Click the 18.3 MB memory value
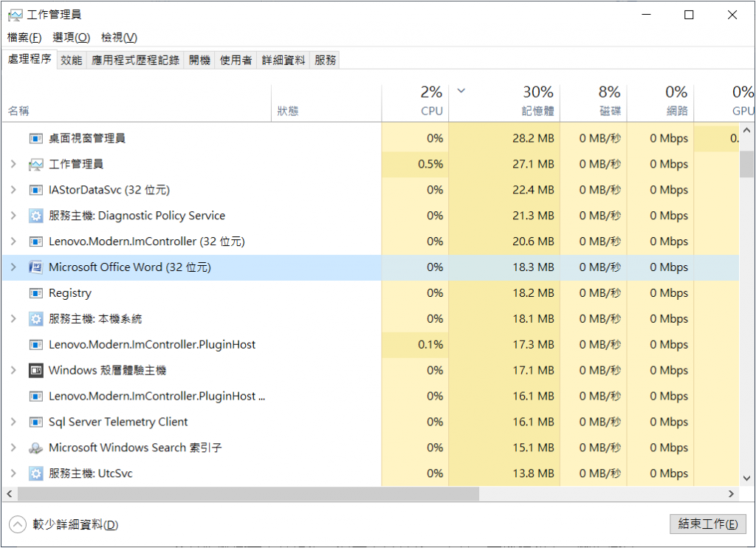 pos(533,267)
